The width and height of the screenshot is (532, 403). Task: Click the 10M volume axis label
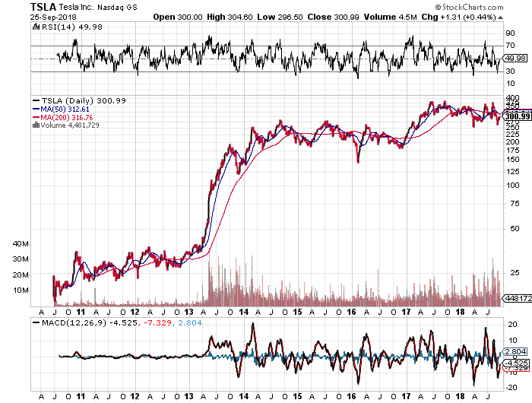click(x=21, y=290)
